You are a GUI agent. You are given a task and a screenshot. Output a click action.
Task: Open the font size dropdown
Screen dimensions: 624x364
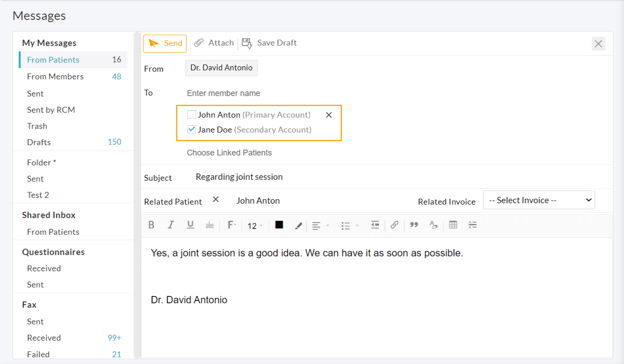255,225
